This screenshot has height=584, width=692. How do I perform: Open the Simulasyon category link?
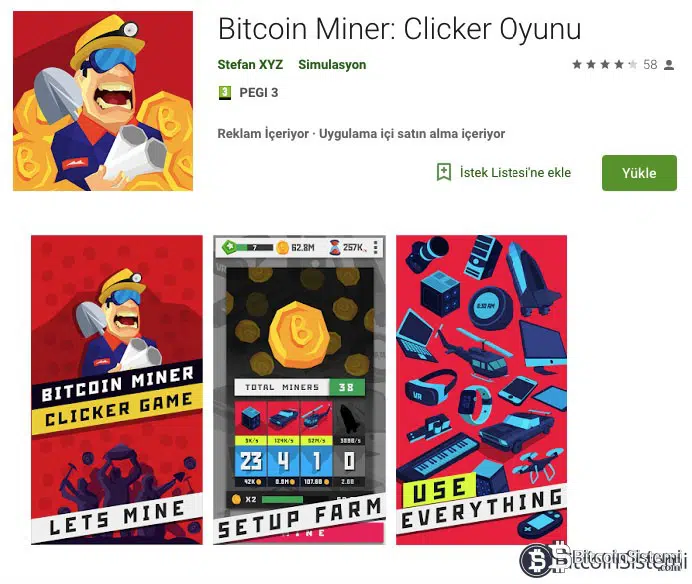coord(332,64)
